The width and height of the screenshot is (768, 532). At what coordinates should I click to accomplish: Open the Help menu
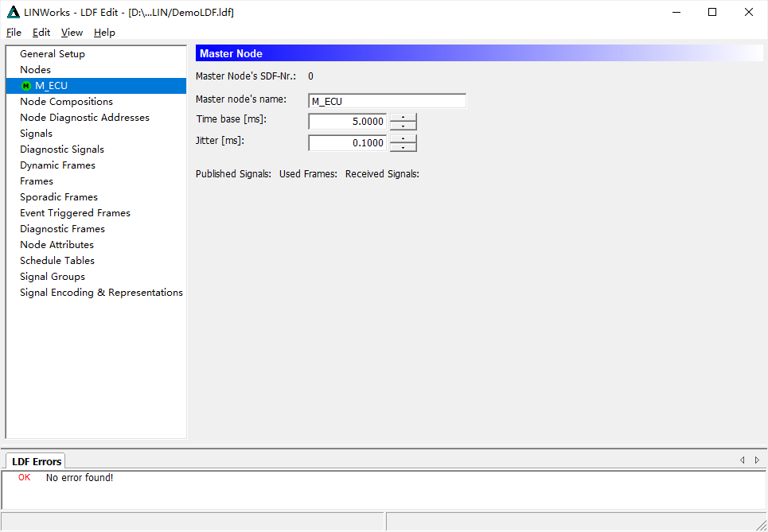tap(104, 33)
